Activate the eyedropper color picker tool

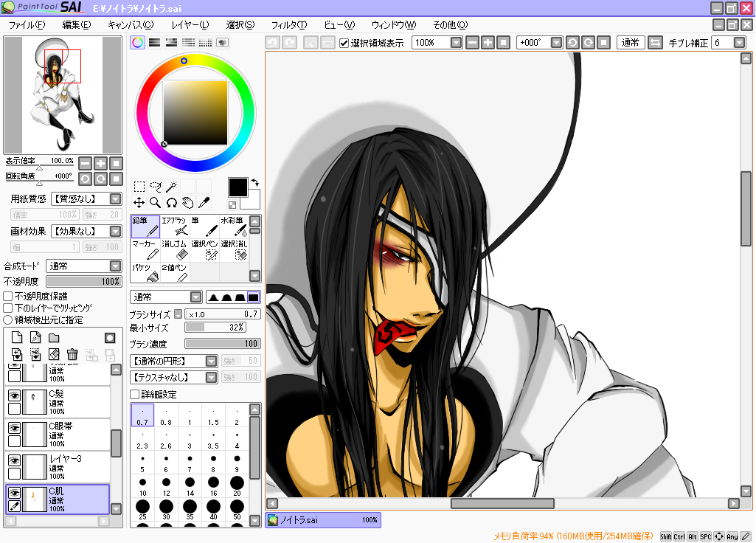click(204, 203)
